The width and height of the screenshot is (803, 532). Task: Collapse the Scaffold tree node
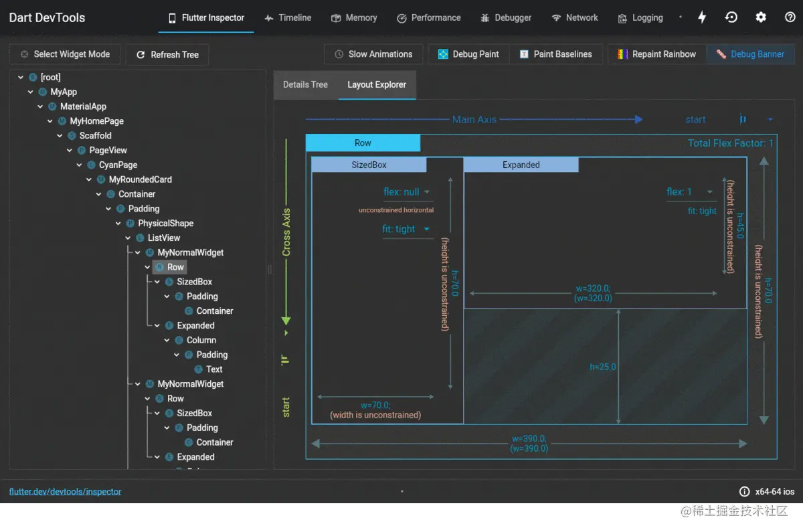coord(60,135)
